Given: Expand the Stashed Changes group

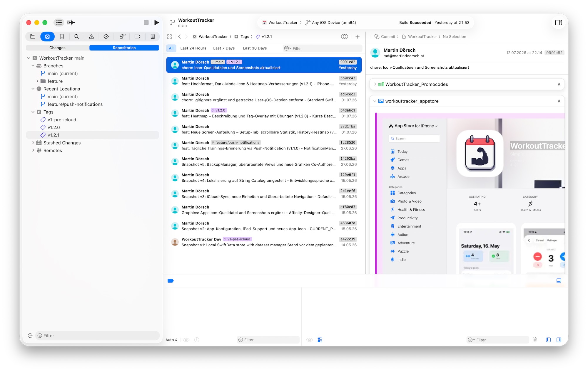Looking at the screenshot, I should click(33, 143).
